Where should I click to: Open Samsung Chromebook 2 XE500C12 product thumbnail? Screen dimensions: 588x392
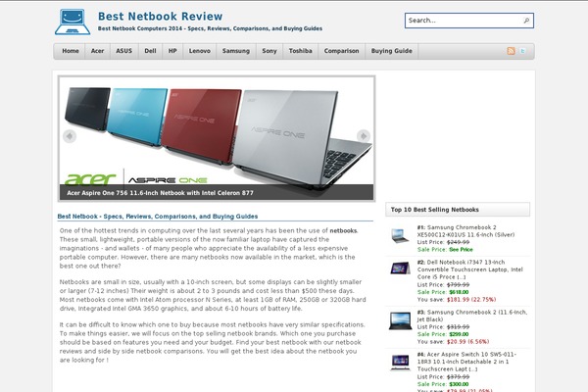tap(400, 235)
